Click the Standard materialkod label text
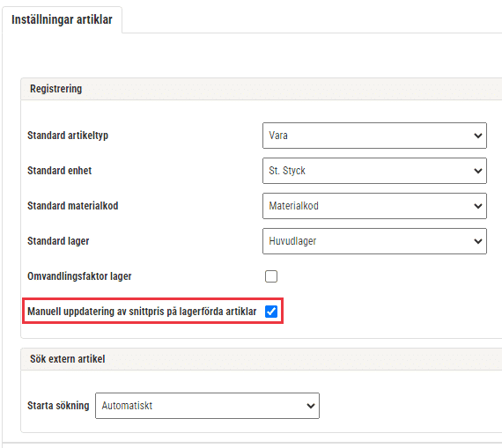Viewport: 502px width, 448px height. point(73,206)
